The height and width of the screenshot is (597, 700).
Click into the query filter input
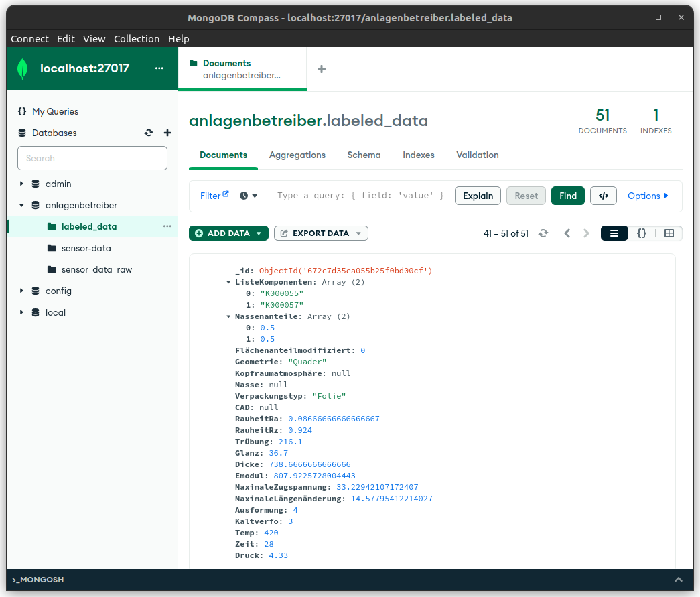coord(360,196)
